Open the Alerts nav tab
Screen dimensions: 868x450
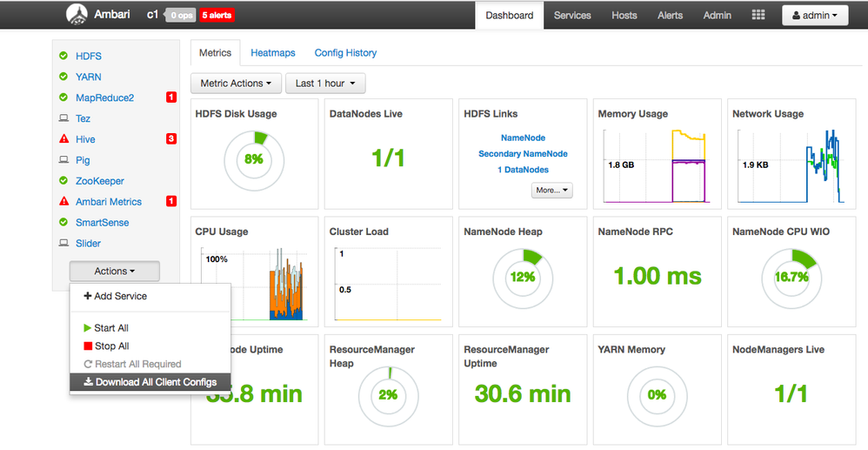coord(670,16)
